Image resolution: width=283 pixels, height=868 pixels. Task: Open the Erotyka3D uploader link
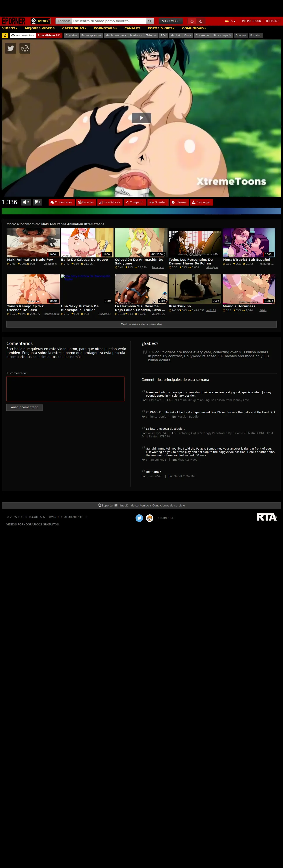(104, 314)
